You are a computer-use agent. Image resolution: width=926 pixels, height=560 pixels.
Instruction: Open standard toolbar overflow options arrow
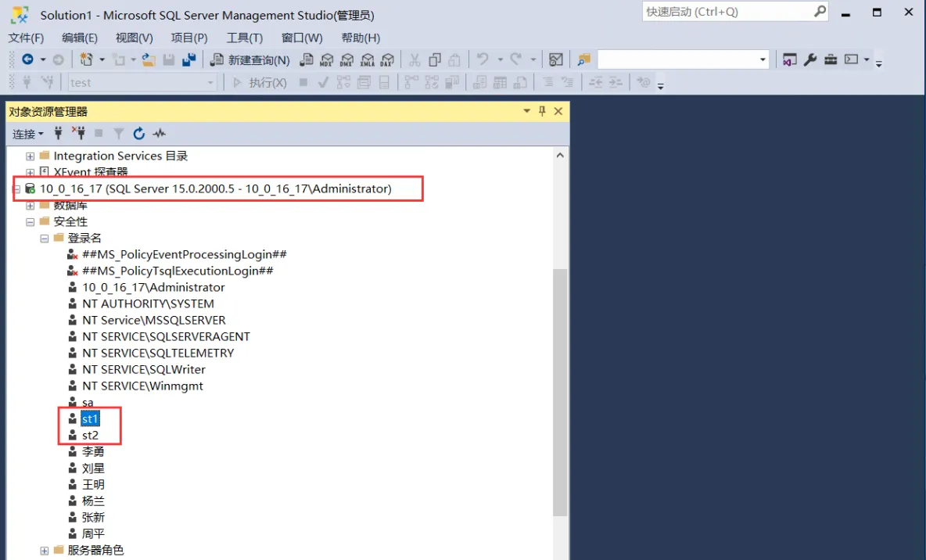pos(879,63)
